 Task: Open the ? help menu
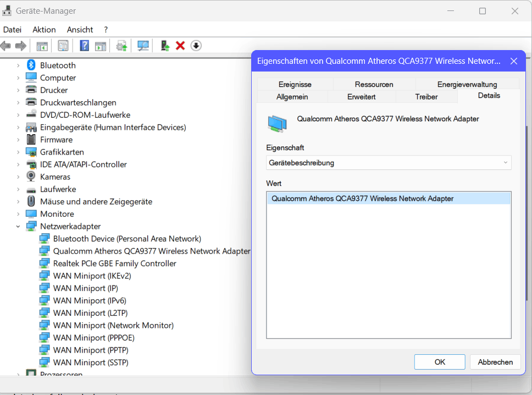[106, 30]
